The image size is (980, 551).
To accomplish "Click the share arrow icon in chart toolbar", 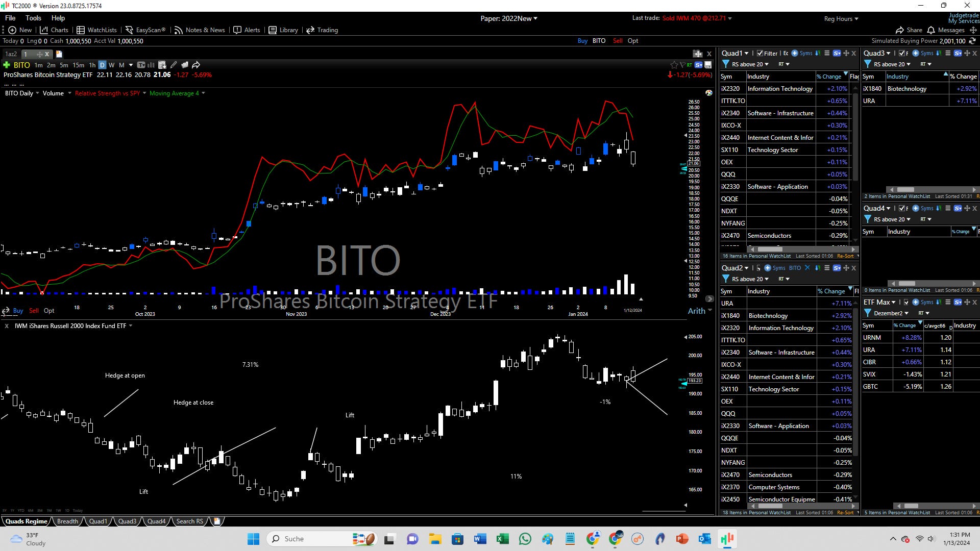I will point(196,65).
